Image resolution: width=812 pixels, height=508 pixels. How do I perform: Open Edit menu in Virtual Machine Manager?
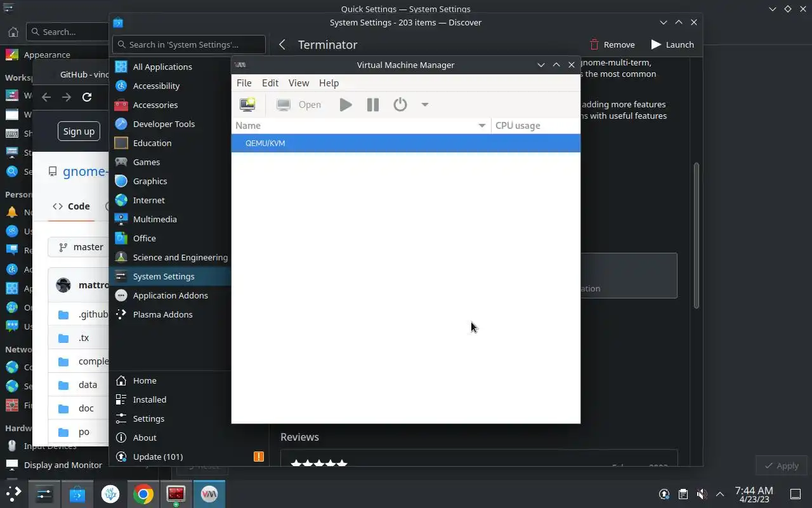[x=270, y=83]
